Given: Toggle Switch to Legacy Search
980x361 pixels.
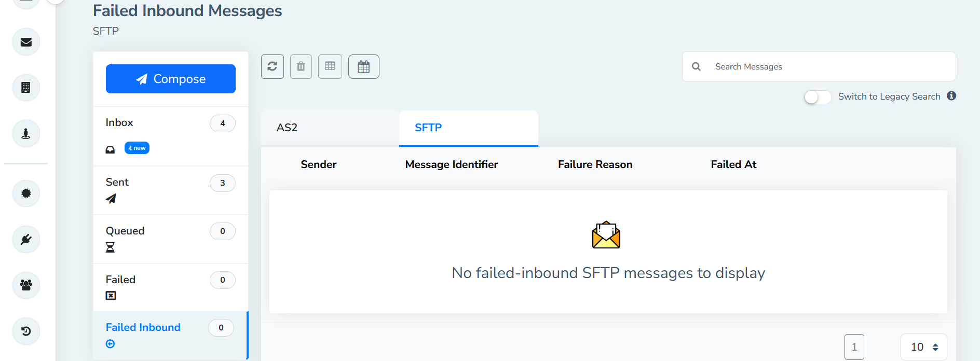Looking at the screenshot, I should tap(818, 97).
